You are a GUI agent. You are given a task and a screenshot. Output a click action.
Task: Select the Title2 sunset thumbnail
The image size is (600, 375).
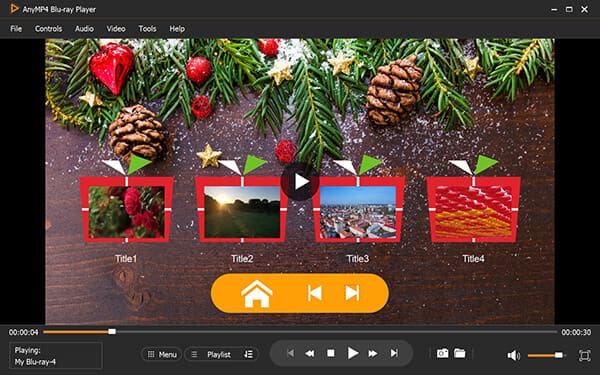pos(242,212)
